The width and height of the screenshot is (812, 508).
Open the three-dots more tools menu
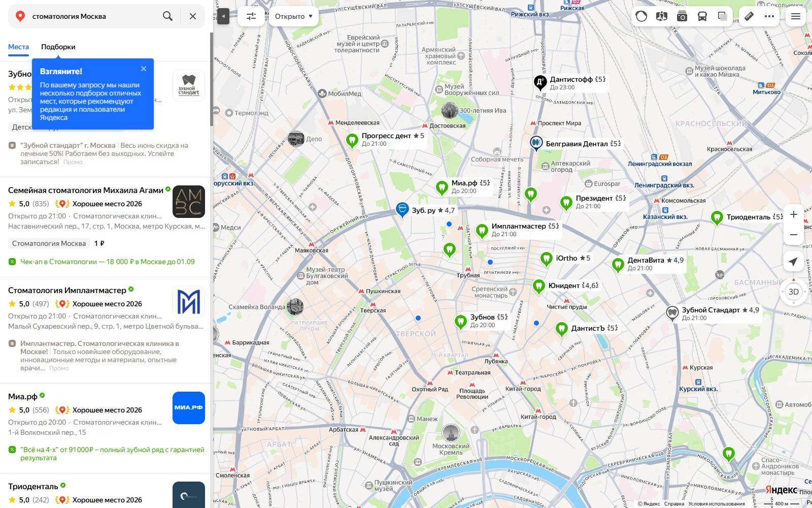(x=769, y=16)
